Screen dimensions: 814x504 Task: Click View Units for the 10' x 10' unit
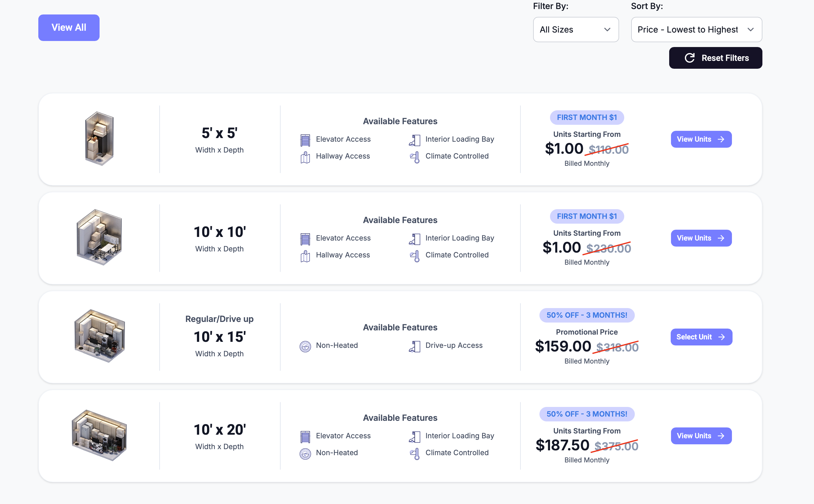pos(701,238)
